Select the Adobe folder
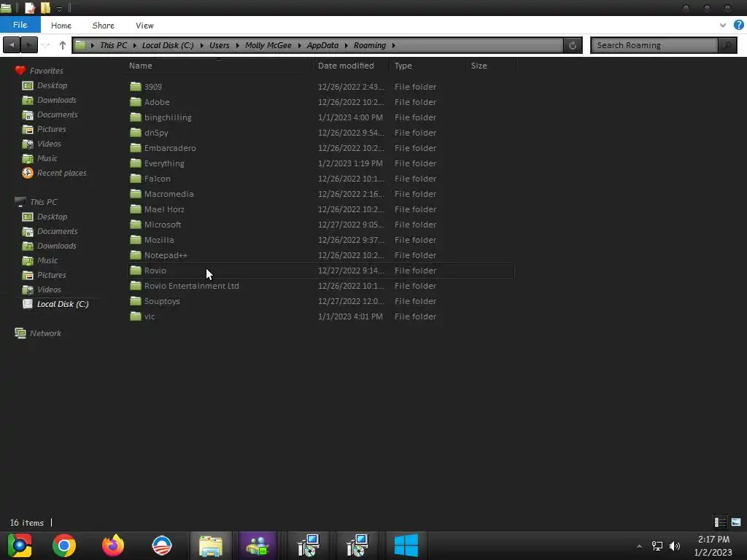747x560 pixels. tap(321, 102)
